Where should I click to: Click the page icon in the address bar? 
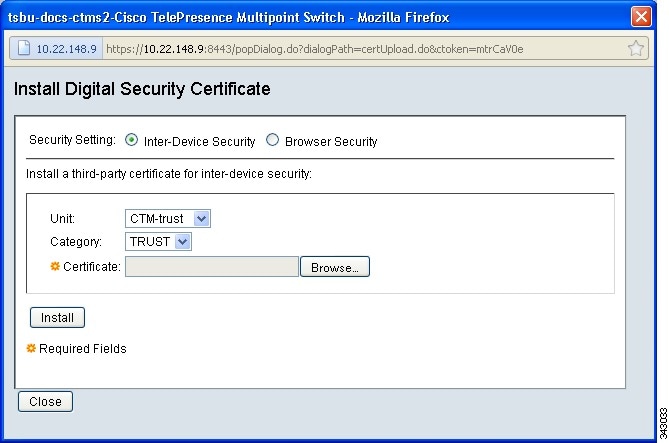[x=24, y=48]
